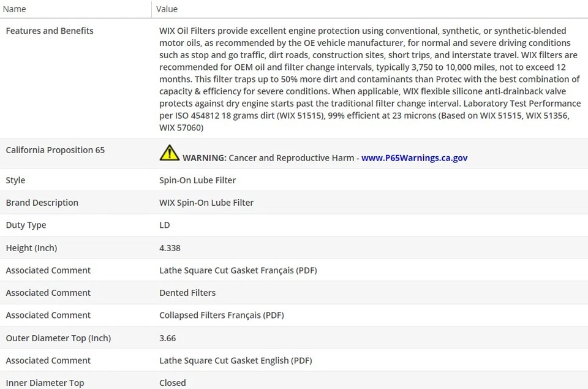This screenshot has height=389, width=588.
Task: Open Lathe Square Cut Gasket English PDF
Action: tap(235, 360)
